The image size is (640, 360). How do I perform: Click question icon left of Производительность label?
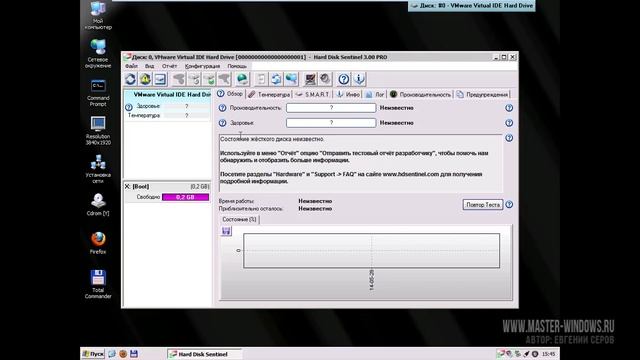(222, 108)
